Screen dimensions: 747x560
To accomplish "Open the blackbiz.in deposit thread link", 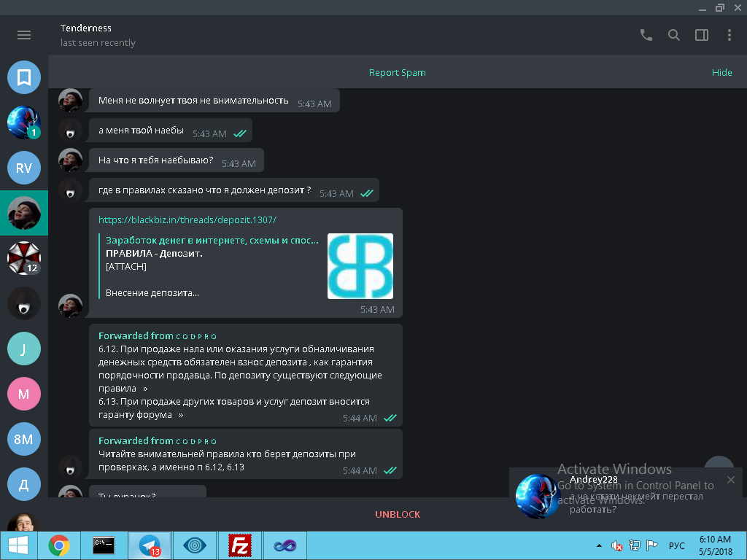I will pos(187,219).
